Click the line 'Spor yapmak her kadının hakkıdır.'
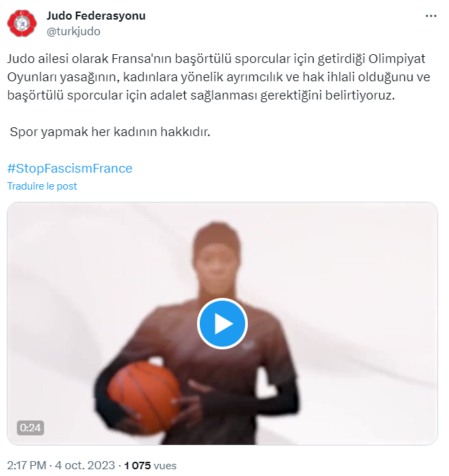Screen dimensions: 449x476 coord(110,132)
